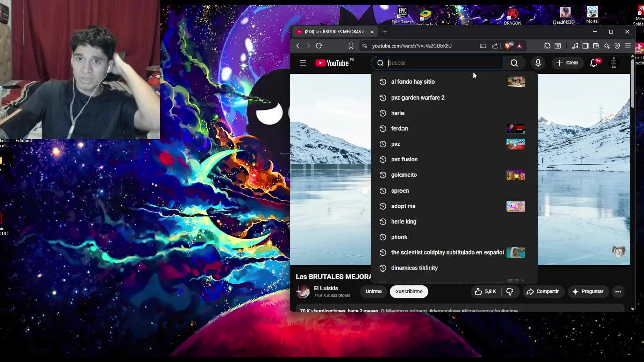Screen dimensions: 644x362
Task: Go back with the browser back arrow
Action: (x=298, y=46)
